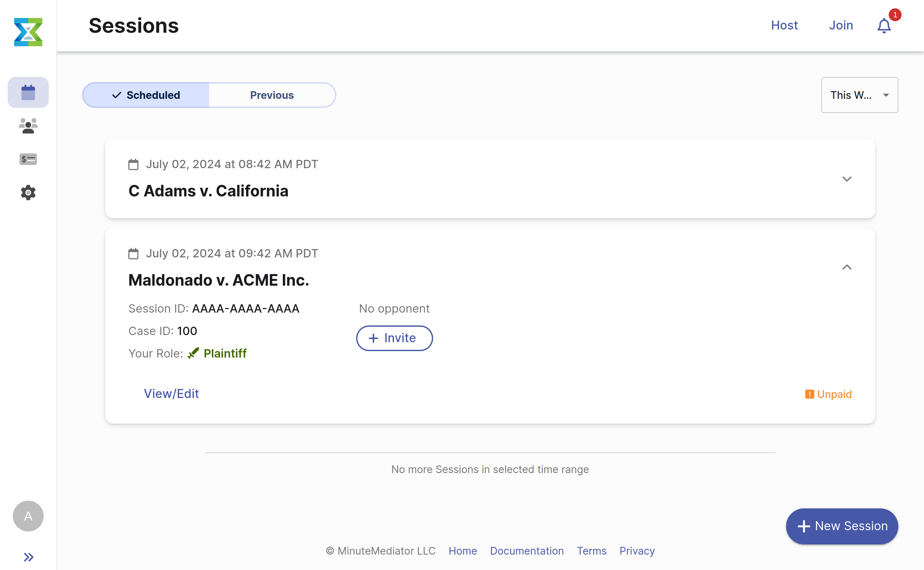This screenshot has width=924, height=570.
Task: Select Join from the top navigation
Action: [841, 25]
